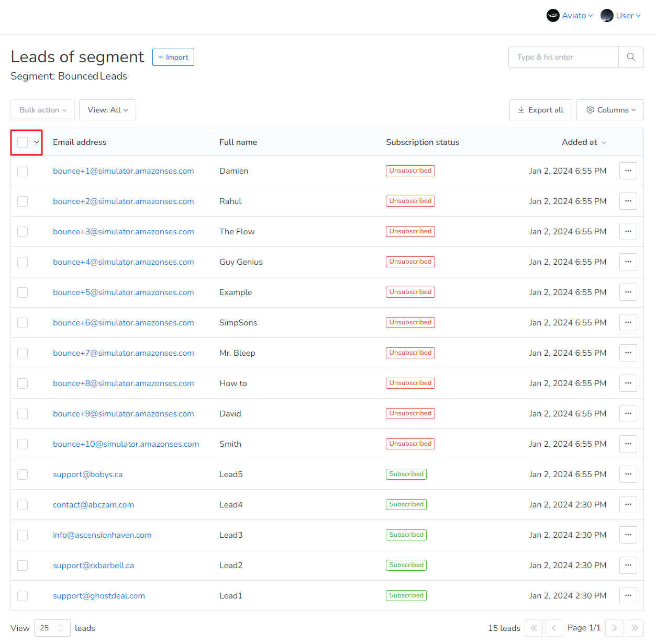Open the Aviato account menu

point(570,16)
